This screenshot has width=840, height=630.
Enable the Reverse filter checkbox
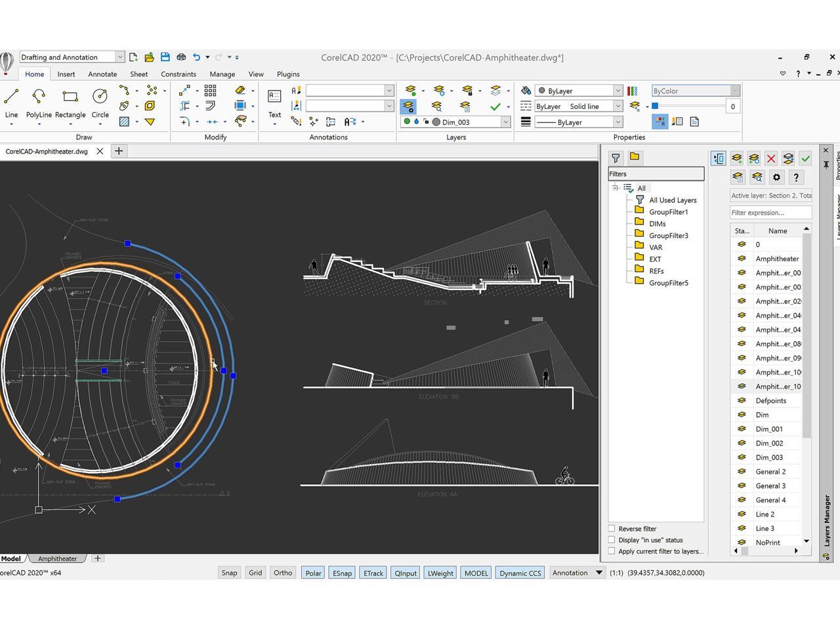point(612,528)
